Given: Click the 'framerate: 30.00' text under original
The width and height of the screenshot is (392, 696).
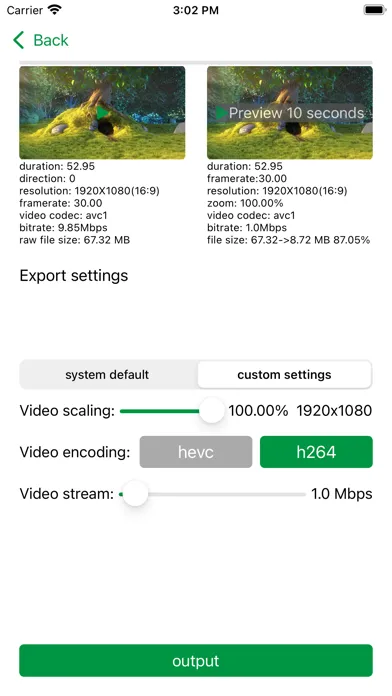Looking at the screenshot, I should [x=61, y=203].
